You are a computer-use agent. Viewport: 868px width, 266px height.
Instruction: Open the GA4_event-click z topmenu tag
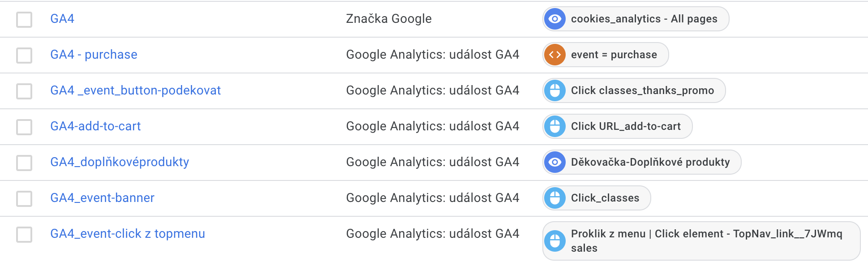(128, 234)
